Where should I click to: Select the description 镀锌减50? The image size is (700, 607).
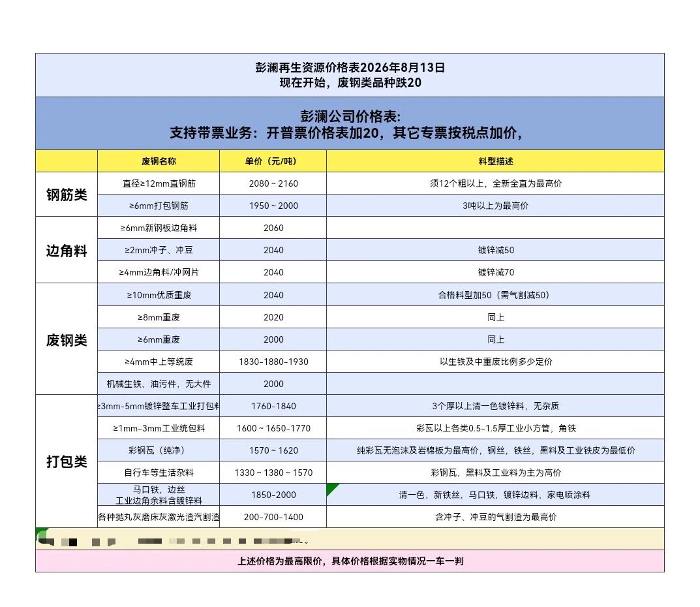coord(496,250)
